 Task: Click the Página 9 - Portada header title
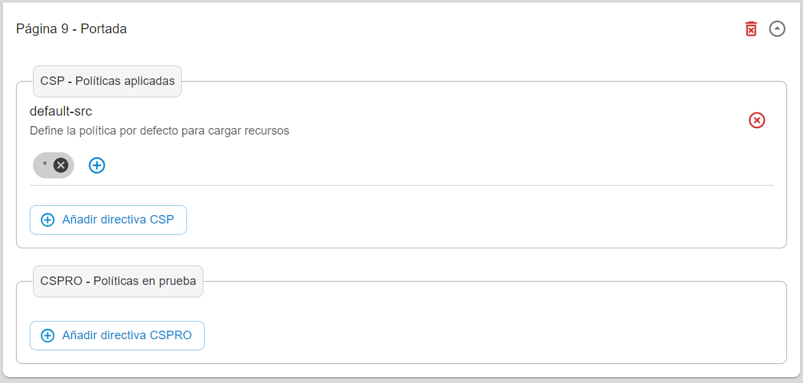pyautogui.click(x=71, y=29)
